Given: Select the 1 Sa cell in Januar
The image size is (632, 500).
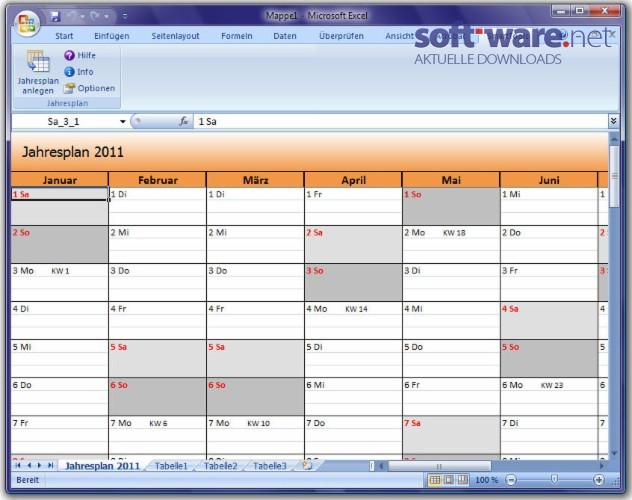Looking at the screenshot, I should click(60, 194).
